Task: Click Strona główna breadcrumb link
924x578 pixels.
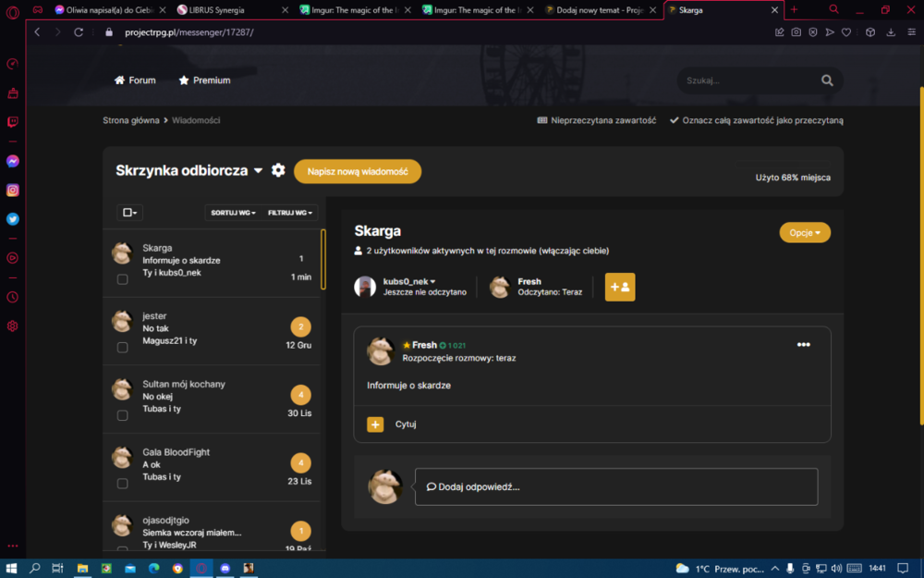Action: (x=131, y=120)
